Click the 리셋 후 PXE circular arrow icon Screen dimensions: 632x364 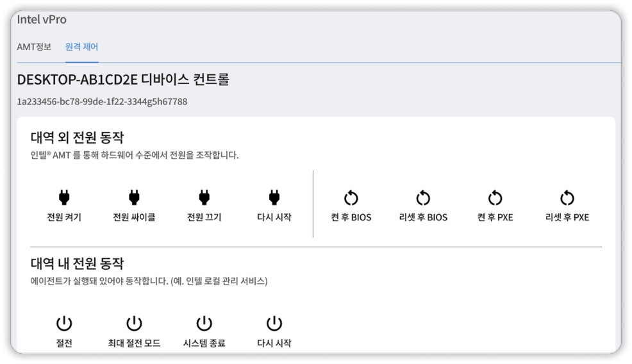(x=567, y=196)
